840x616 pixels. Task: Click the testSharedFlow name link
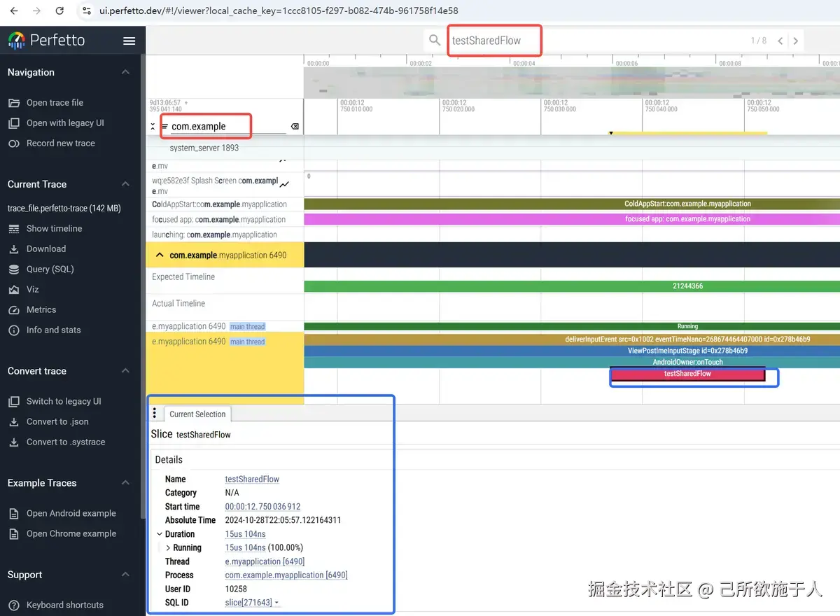click(252, 479)
